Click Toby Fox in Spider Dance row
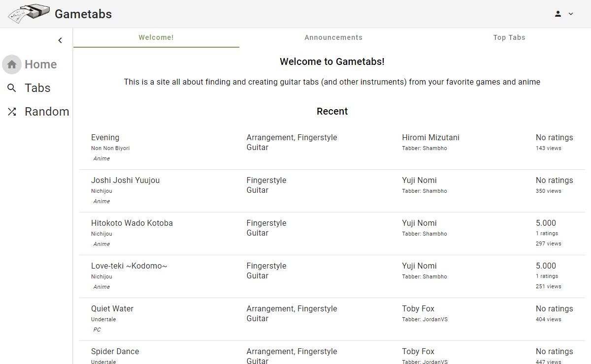Viewport: 591px width, 364px height. (418, 351)
